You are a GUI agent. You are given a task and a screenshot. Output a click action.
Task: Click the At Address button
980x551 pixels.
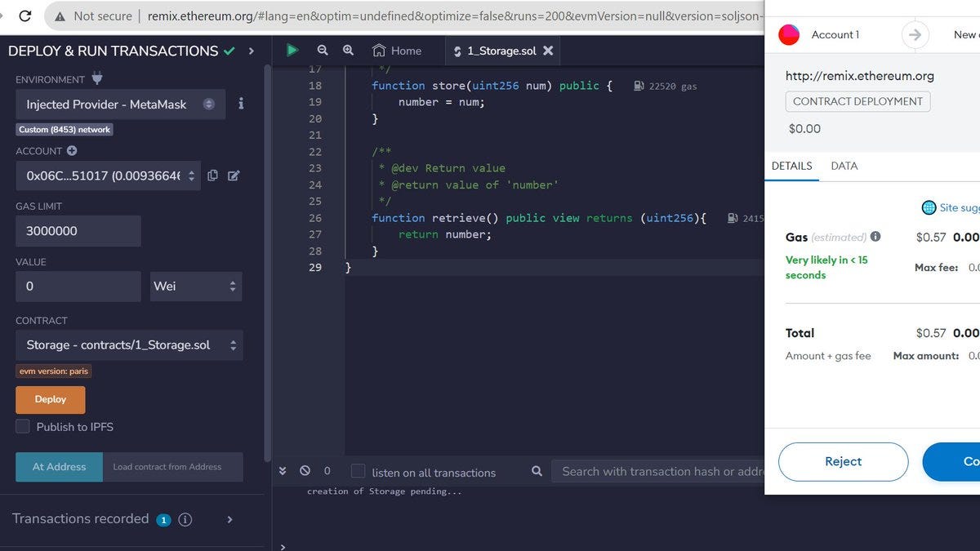[59, 467]
